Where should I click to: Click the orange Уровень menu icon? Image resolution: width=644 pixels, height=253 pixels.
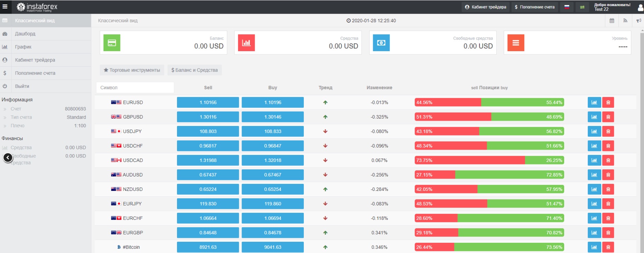coord(516,43)
